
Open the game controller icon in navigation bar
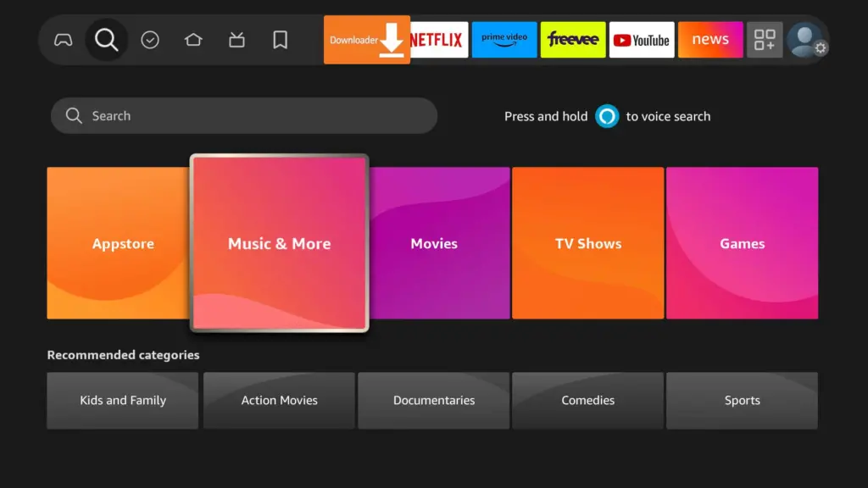click(64, 40)
